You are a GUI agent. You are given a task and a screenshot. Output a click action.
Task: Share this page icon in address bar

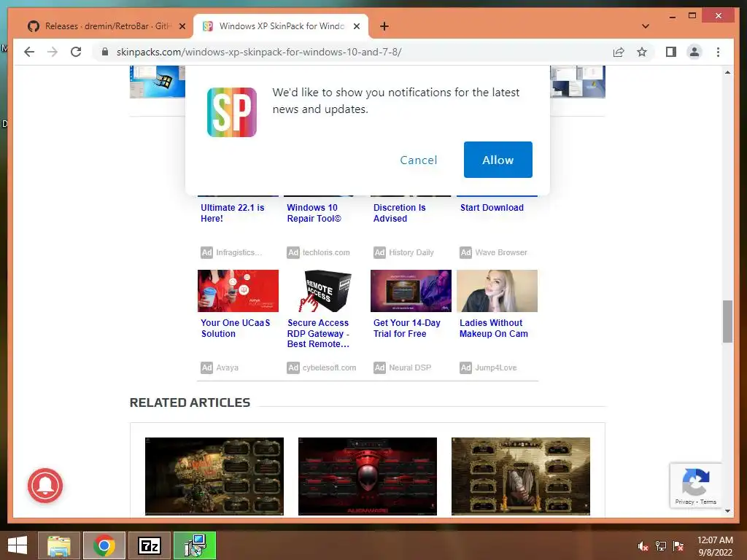tap(619, 52)
